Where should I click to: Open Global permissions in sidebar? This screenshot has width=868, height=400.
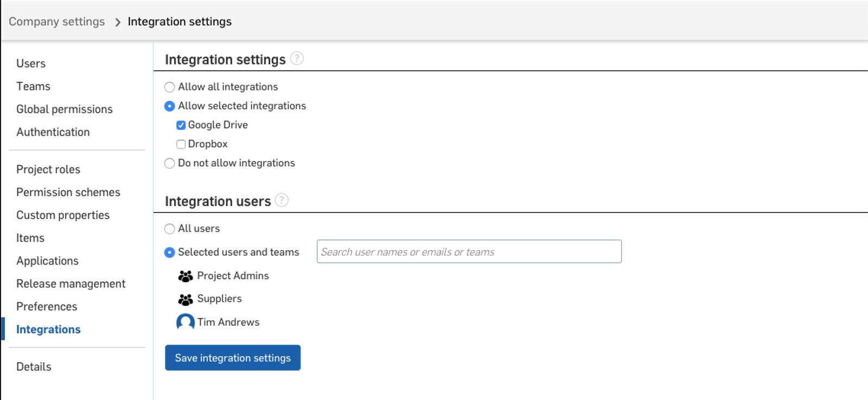[x=65, y=109]
